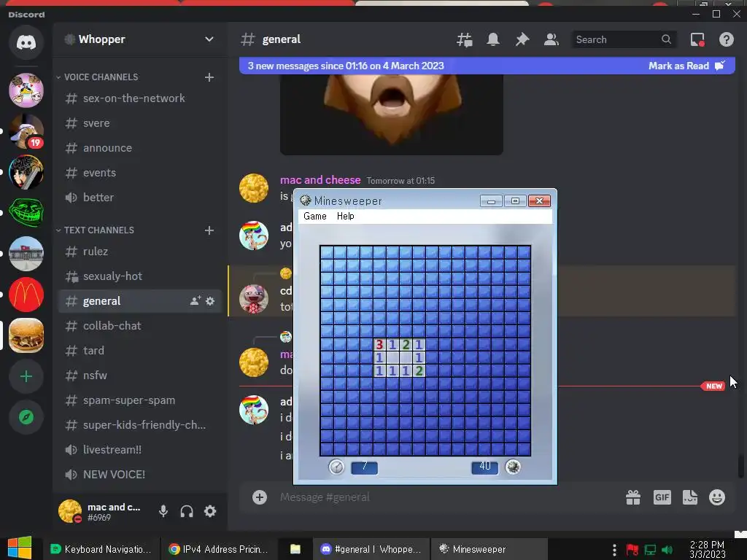Image resolution: width=747 pixels, height=560 pixels.
Task: Add channel to TEXT CHANNELS category
Action: (209, 230)
